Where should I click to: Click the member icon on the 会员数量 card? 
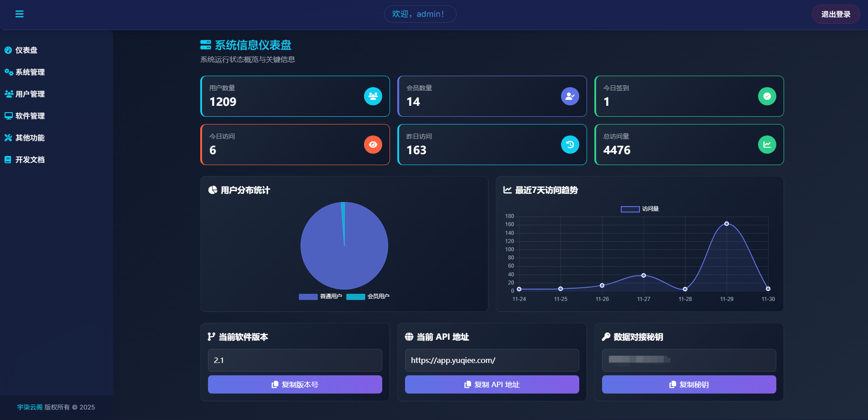tap(570, 96)
